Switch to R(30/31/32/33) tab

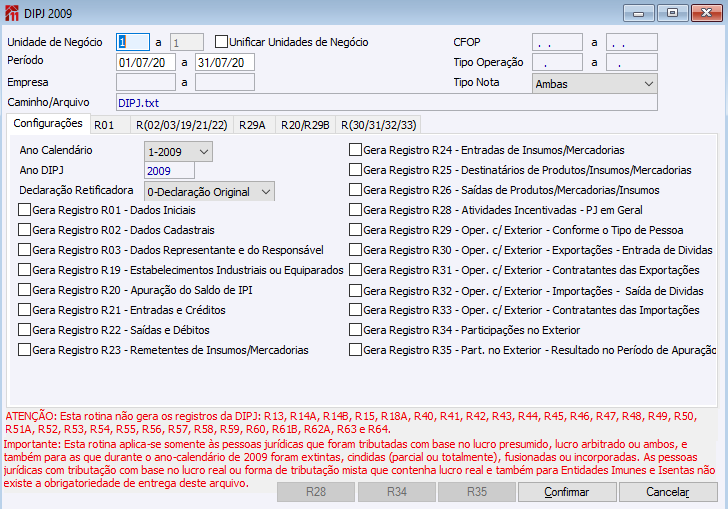point(378,125)
